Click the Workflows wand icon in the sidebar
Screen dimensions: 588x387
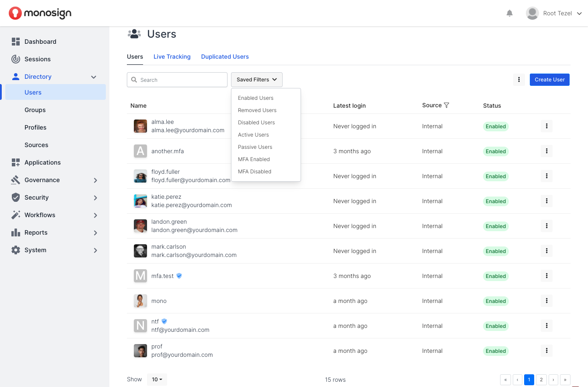(16, 215)
